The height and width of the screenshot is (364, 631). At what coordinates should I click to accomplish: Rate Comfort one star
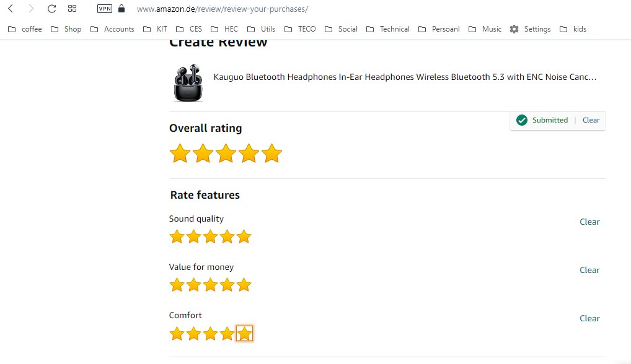(177, 334)
